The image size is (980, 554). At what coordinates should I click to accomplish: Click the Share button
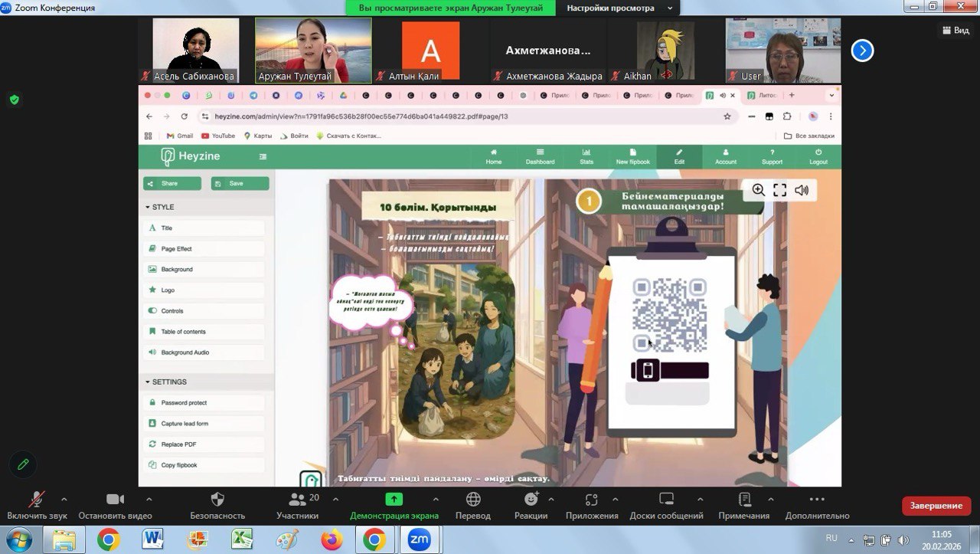[x=172, y=183]
